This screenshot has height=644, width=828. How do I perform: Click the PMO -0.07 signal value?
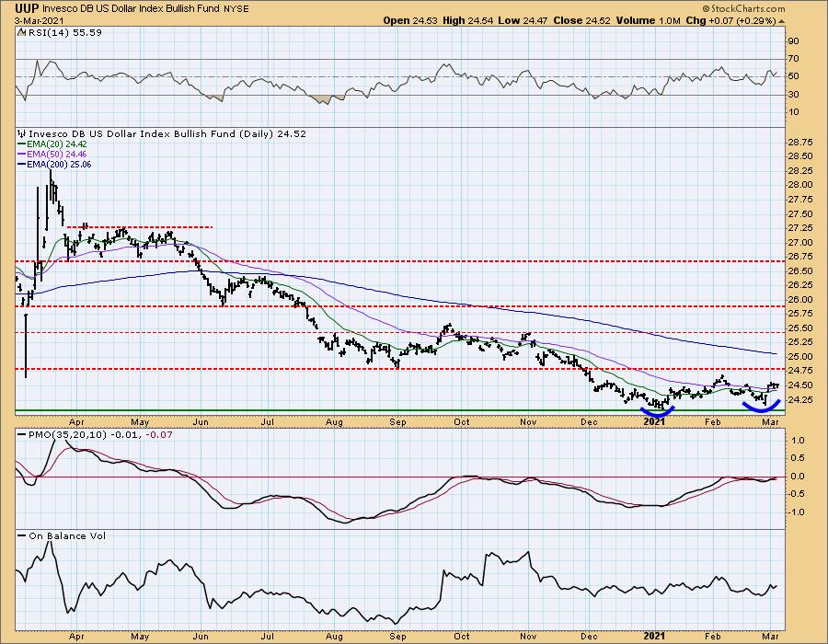click(159, 434)
